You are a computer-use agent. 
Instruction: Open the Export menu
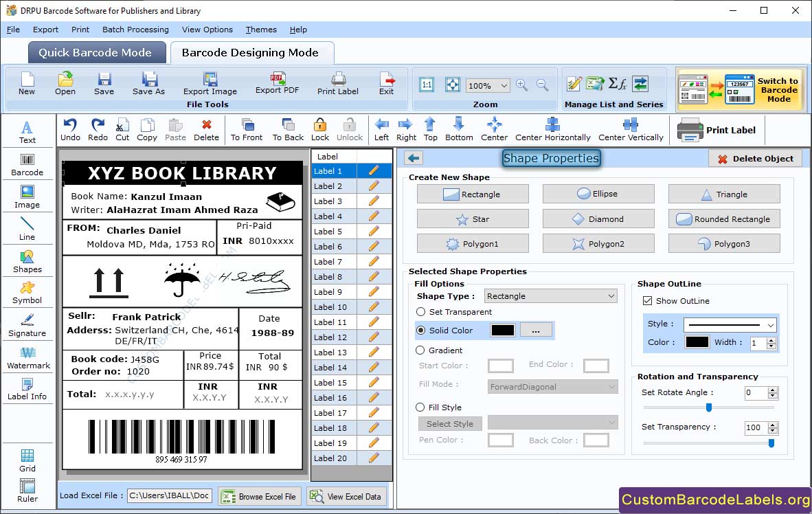(x=45, y=30)
